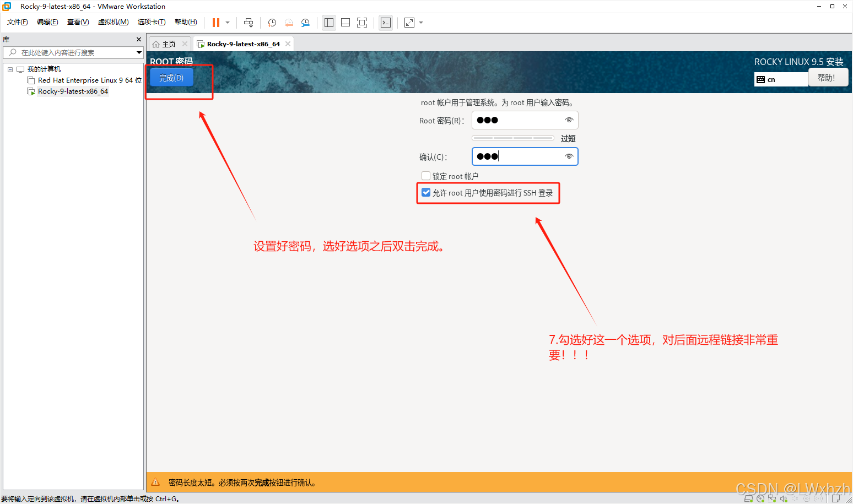Click the hard disk status icon

pos(748,498)
